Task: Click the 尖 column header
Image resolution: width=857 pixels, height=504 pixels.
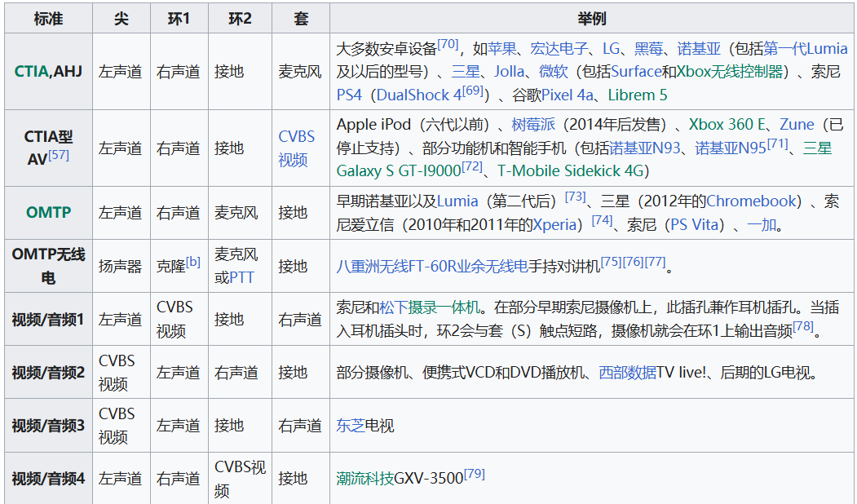Action: [x=121, y=19]
